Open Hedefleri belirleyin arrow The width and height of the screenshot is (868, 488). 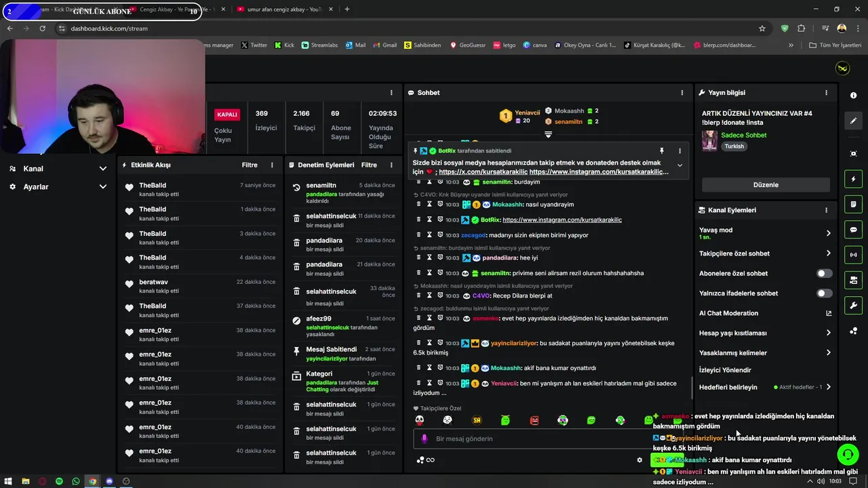[828, 387]
